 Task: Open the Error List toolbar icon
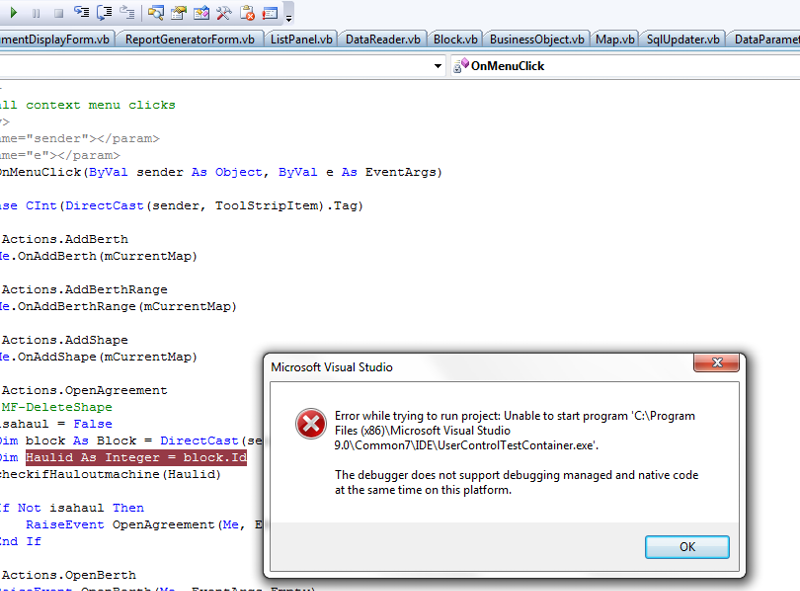coord(245,12)
